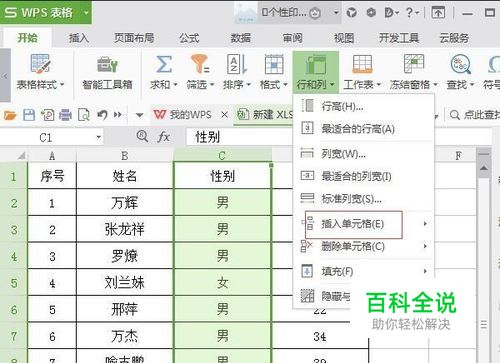
Task: Select column B header
Action: pyautogui.click(x=125, y=156)
